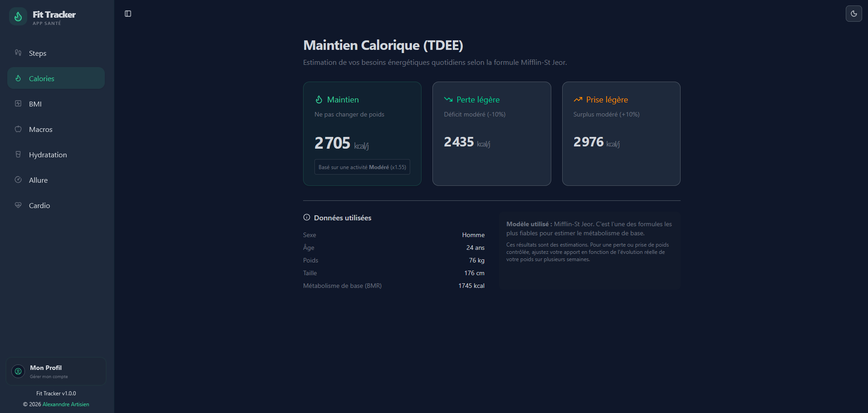Click the Macros apple icon

point(18,129)
